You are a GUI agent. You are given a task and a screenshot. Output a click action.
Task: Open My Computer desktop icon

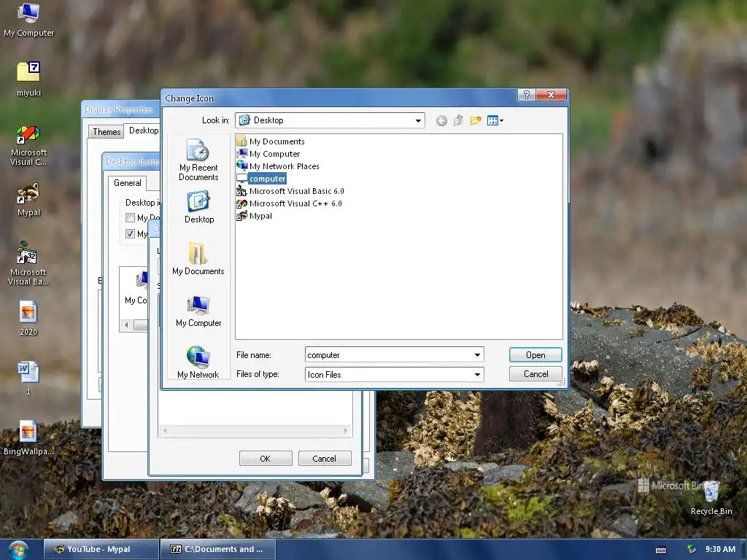pos(28,20)
